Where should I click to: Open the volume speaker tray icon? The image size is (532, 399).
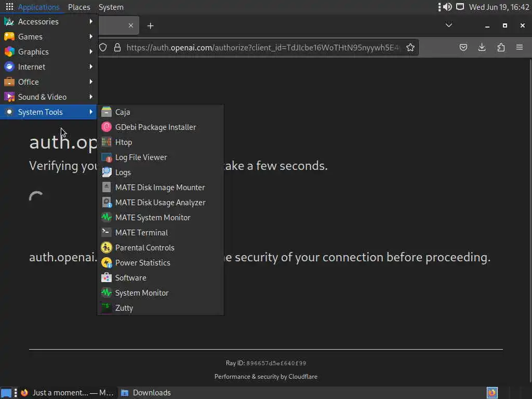pyautogui.click(x=447, y=7)
